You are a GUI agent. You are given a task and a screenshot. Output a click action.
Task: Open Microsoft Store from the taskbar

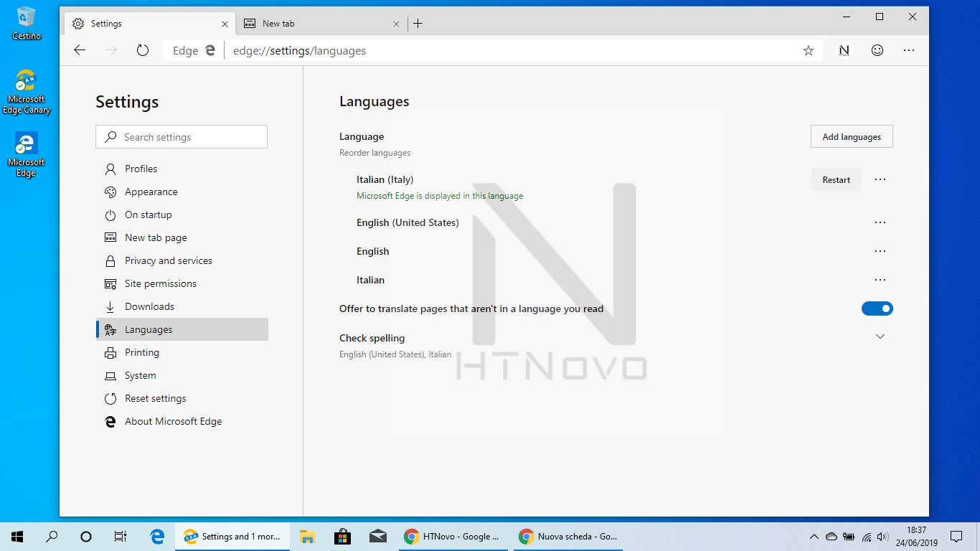342,536
